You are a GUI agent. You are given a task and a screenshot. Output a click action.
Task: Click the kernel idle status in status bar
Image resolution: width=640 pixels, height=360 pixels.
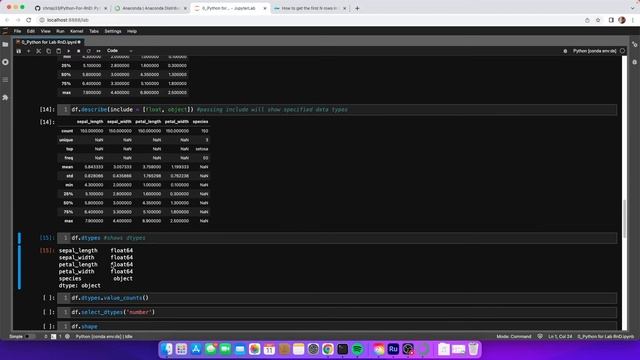(104, 336)
